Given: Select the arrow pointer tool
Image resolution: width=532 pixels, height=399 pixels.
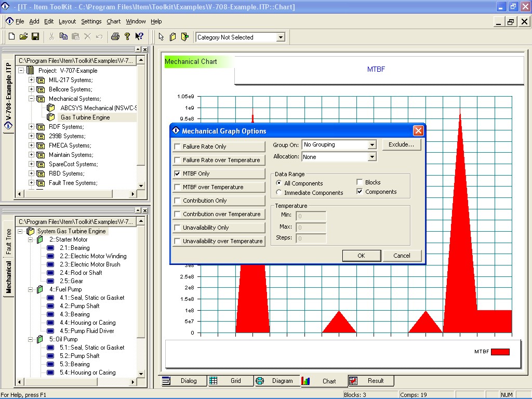Looking at the screenshot, I should click(x=161, y=37).
